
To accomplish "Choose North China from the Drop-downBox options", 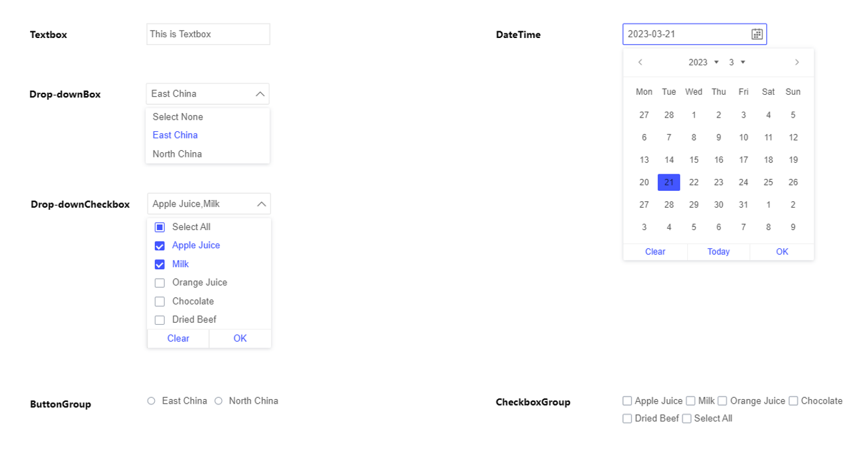I will 177,154.
